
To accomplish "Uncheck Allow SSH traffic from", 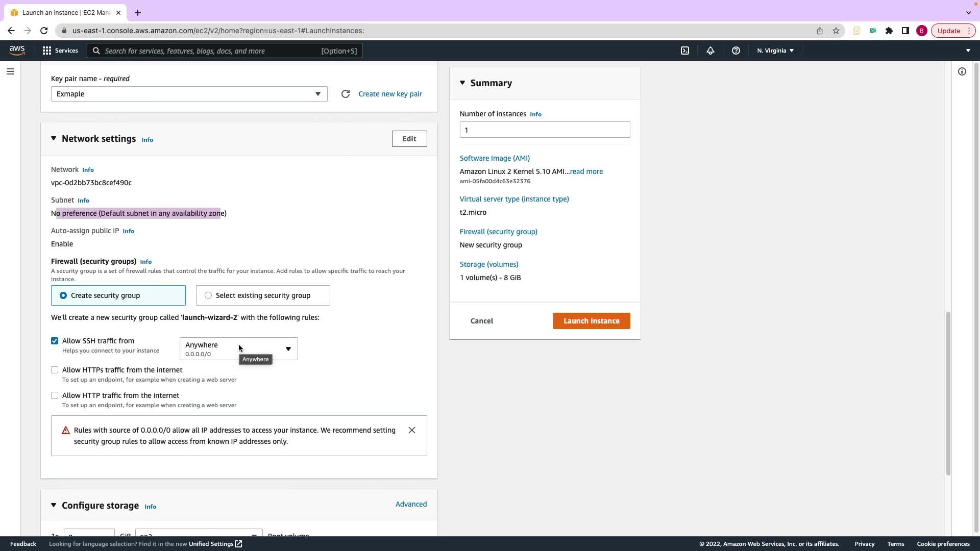I will click(x=55, y=341).
